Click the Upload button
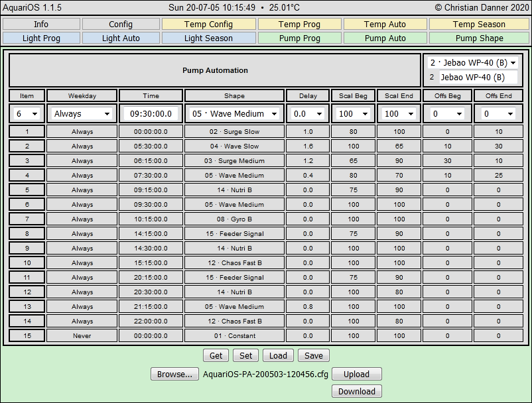 pyautogui.click(x=356, y=374)
